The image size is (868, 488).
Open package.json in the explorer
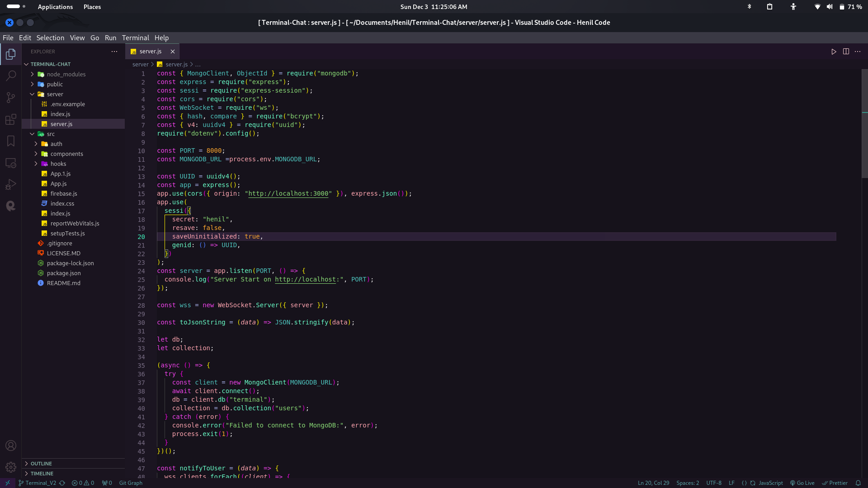pos(64,273)
